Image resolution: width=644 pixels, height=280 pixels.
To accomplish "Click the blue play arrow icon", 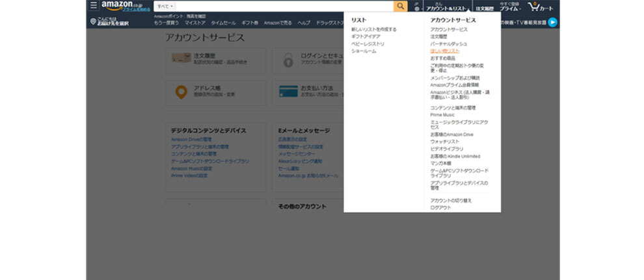I will click(552, 22).
